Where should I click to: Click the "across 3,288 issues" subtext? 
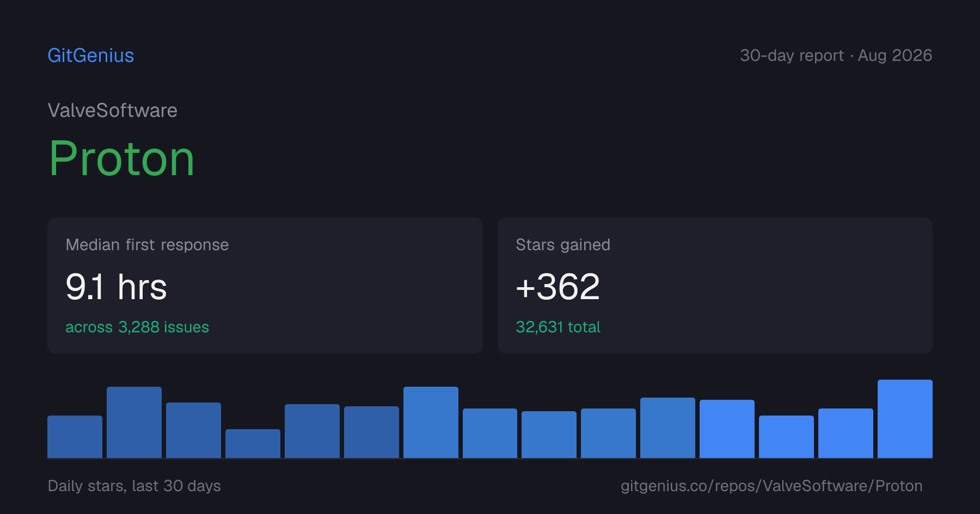click(137, 327)
